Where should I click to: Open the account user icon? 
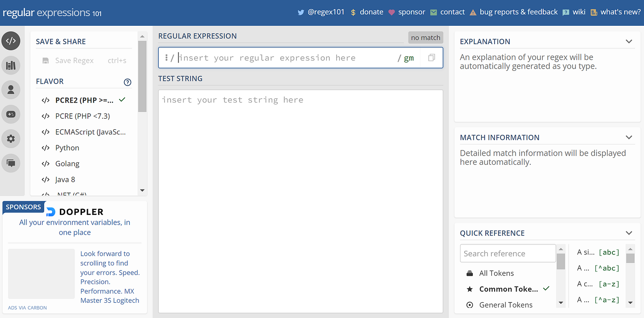point(11,90)
